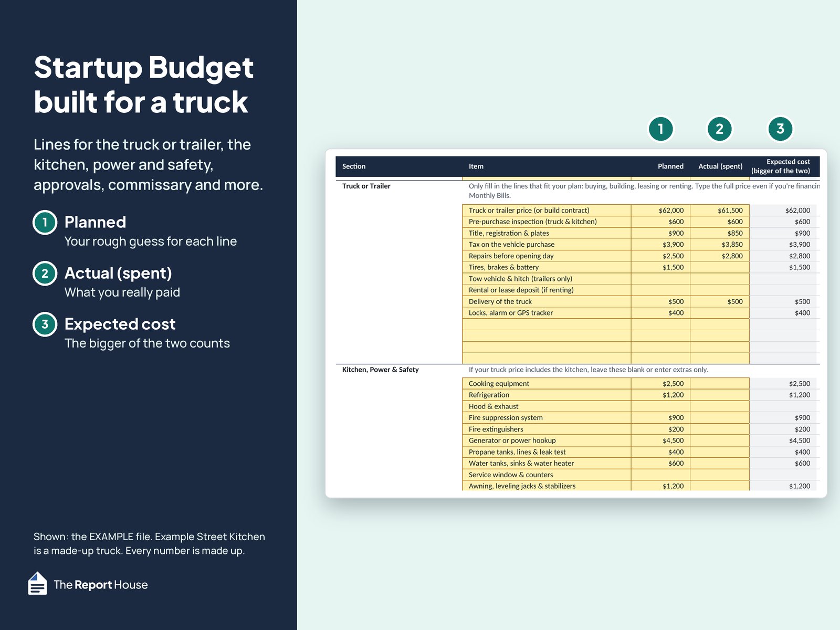The height and width of the screenshot is (630, 840).
Task: Select 'Repairs before opening day' cell
Action: click(x=547, y=256)
